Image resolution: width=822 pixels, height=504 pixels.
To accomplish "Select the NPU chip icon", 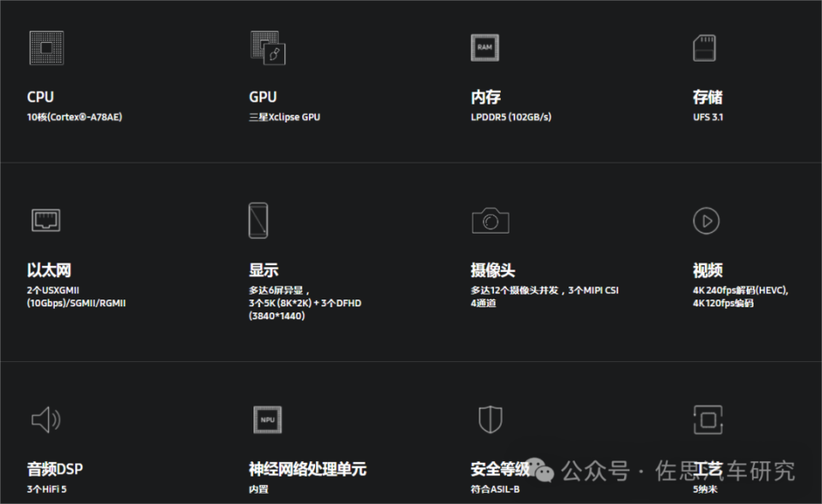I will 266,419.
